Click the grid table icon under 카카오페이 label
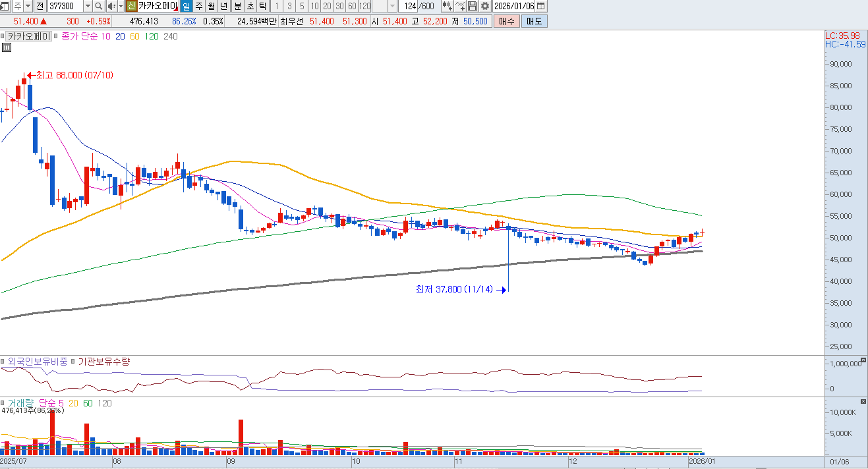The height and width of the screenshot is (469, 868). [7, 47]
